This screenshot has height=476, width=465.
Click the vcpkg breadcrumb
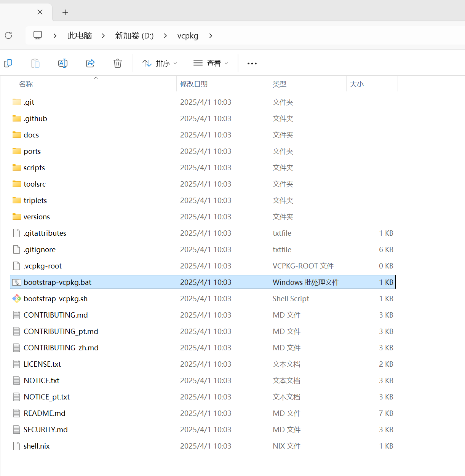pyautogui.click(x=188, y=36)
